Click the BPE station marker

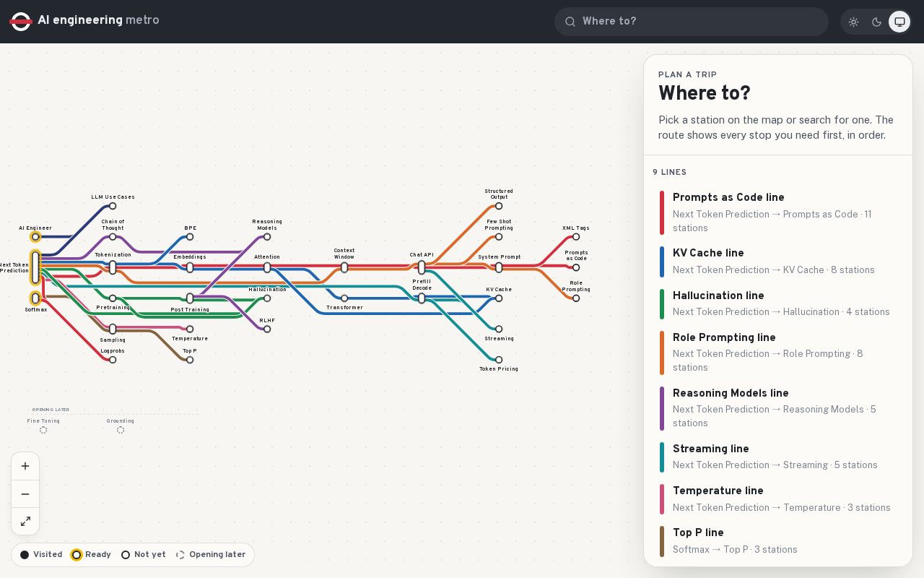[x=190, y=237]
